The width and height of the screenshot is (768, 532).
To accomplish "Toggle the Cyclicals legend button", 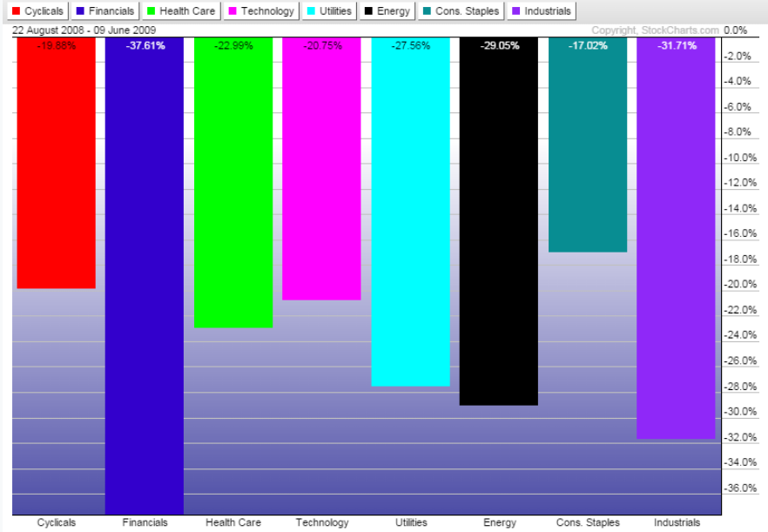I will point(37,11).
